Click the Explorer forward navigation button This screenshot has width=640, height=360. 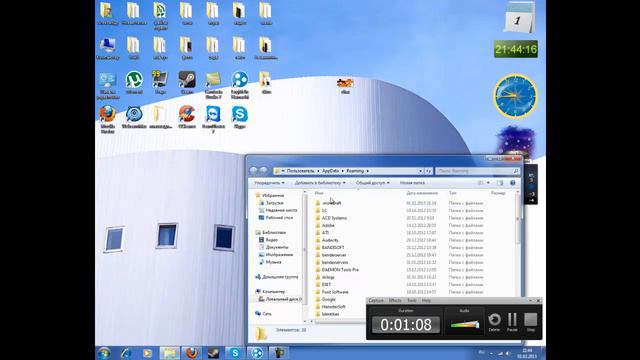[x=264, y=171]
